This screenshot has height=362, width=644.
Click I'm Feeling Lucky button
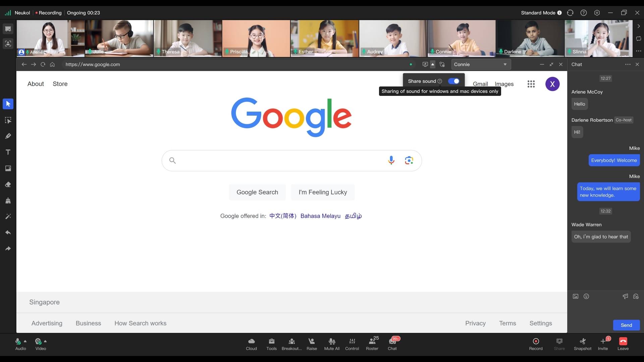pos(323,192)
